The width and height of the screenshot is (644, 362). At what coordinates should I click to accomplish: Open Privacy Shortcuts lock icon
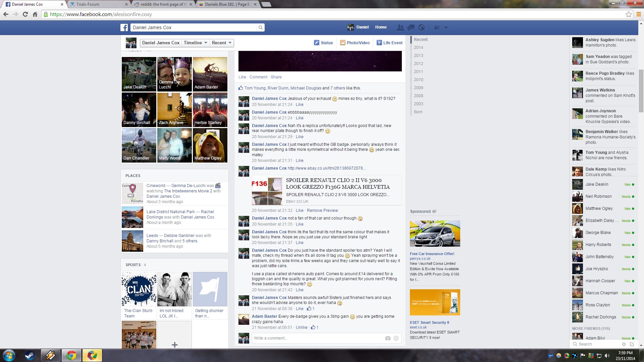pos(437,27)
